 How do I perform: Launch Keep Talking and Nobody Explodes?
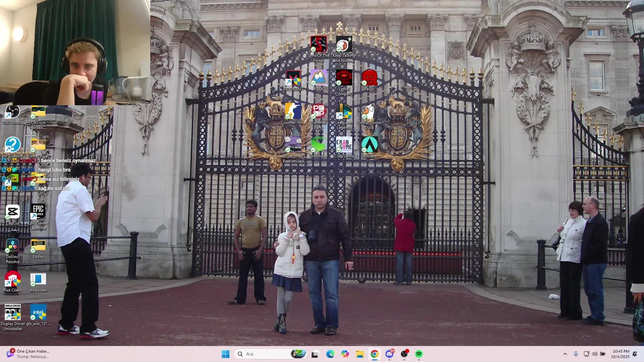pos(344,49)
